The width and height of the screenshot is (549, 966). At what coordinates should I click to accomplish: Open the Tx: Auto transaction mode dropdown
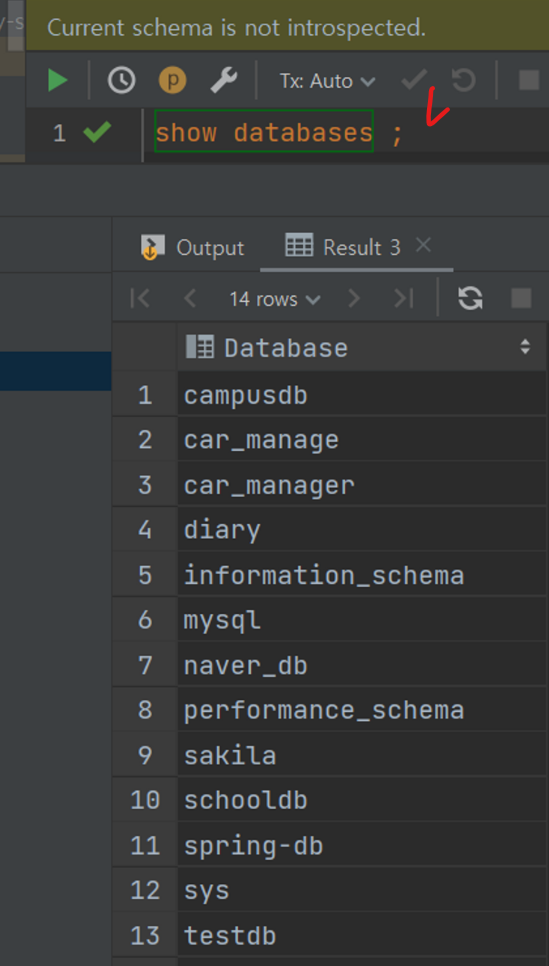pyautogui.click(x=327, y=81)
